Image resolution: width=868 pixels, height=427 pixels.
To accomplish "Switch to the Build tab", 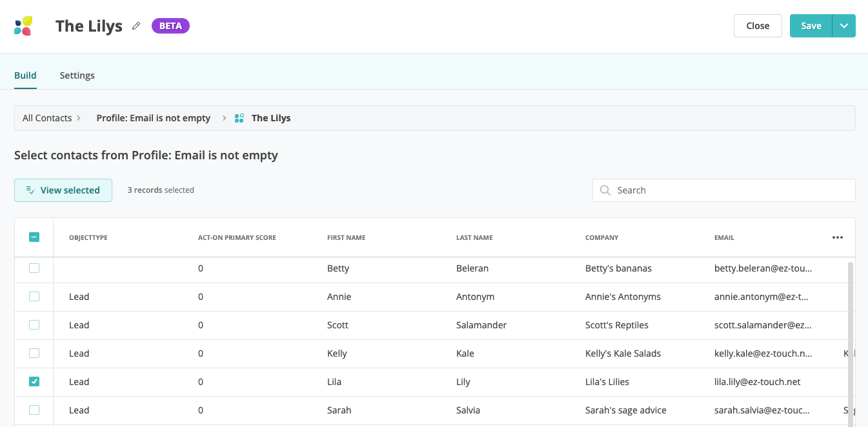I will point(25,75).
